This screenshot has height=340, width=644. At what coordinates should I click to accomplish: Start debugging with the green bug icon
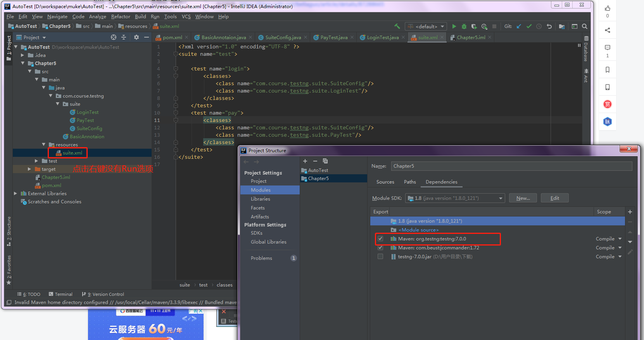coord(464,26)
